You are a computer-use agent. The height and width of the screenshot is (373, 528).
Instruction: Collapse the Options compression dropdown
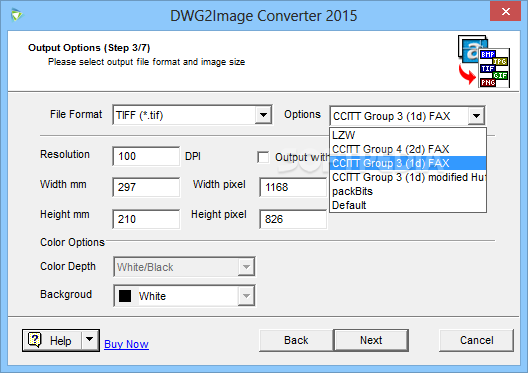(x=476, y=116)
